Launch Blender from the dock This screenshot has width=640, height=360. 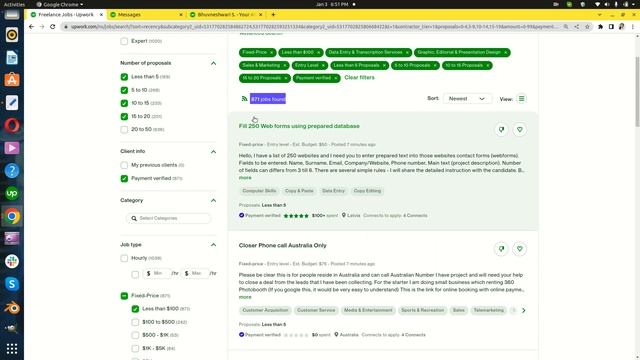coord(12,307)
